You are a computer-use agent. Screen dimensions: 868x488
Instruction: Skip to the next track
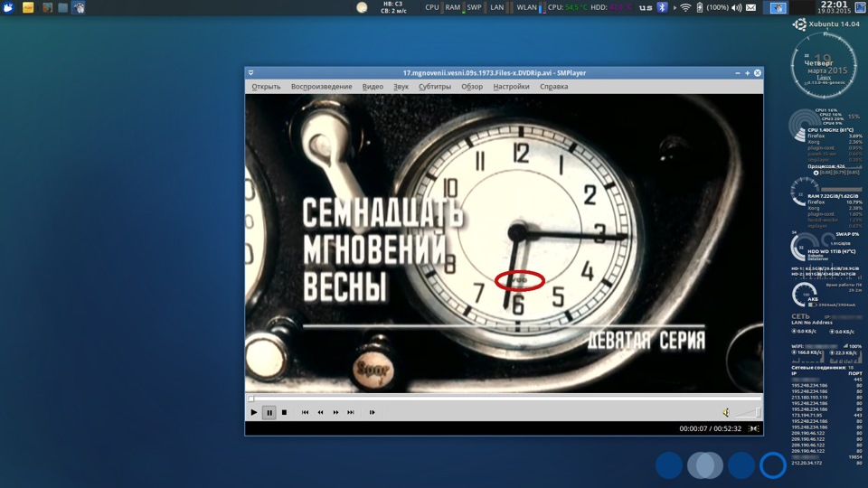click(x=351, y=412)
